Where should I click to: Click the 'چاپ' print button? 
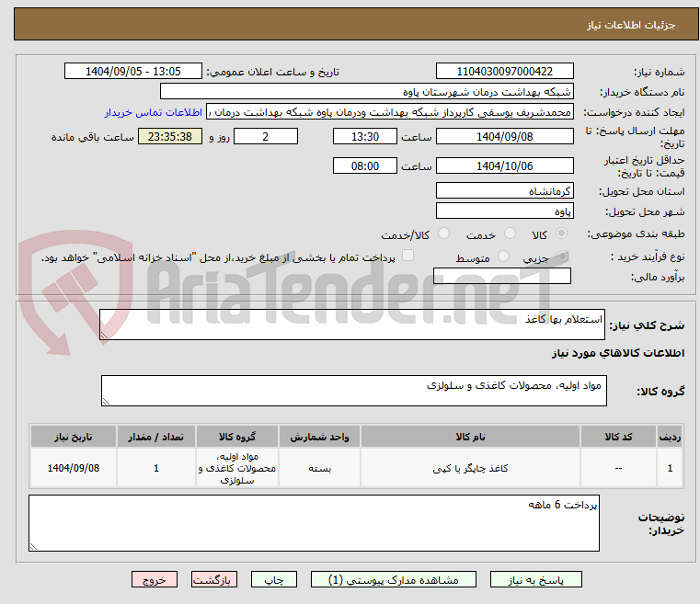274,579
